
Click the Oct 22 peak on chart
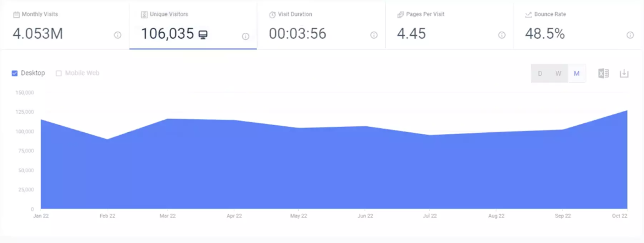[627, 111]
